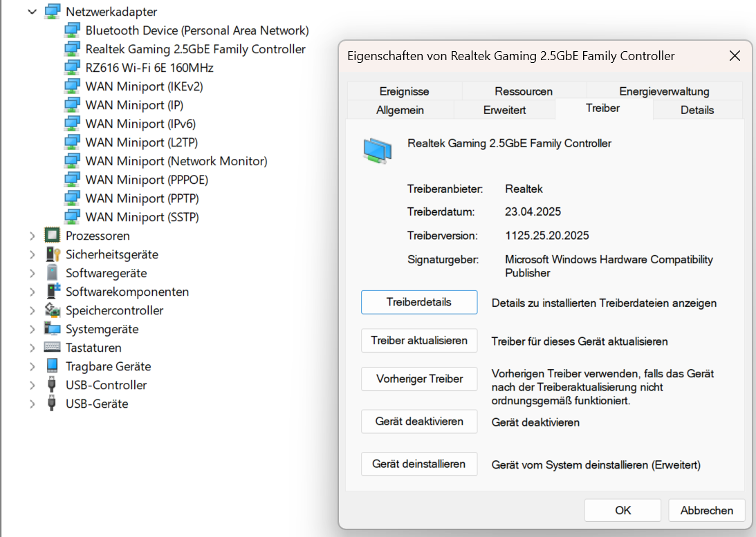Screen dimensions: 756x537
Task: Select RZ616 Wi-Fi 6E 160MHz label
Action: [149, 68]
